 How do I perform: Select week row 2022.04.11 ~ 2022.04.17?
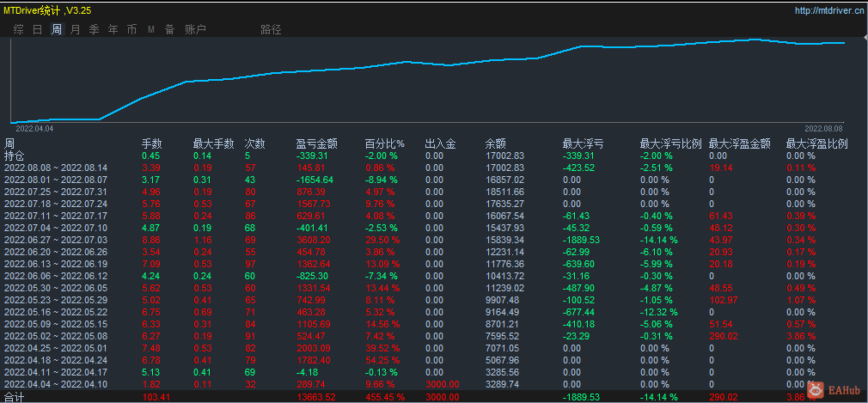(55, 372)
